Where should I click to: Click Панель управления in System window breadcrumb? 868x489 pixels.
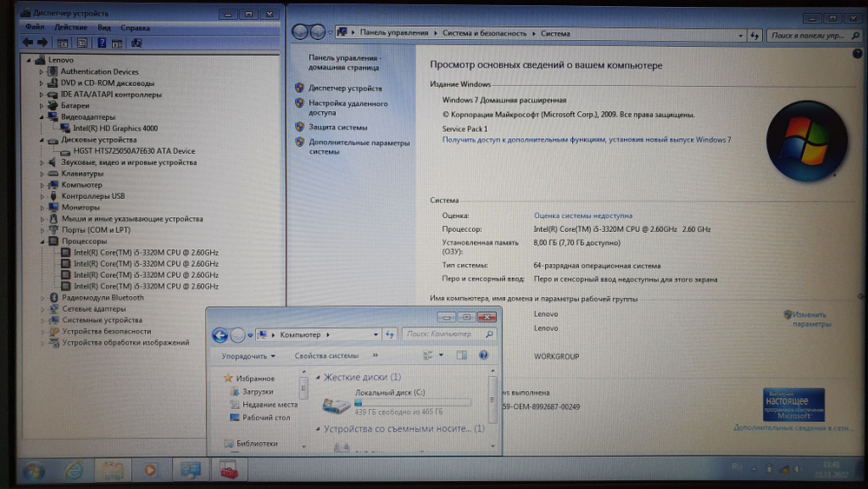(393, 33)
